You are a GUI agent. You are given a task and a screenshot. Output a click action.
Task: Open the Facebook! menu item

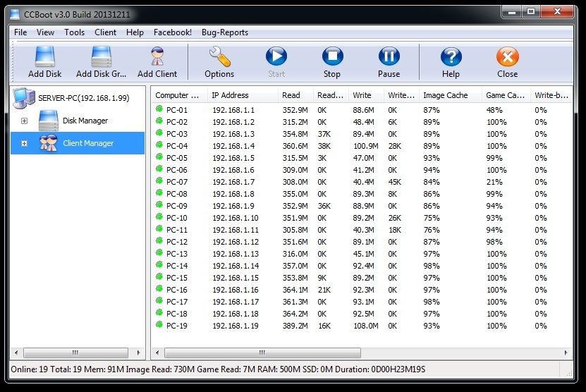(x=173, y=32)
